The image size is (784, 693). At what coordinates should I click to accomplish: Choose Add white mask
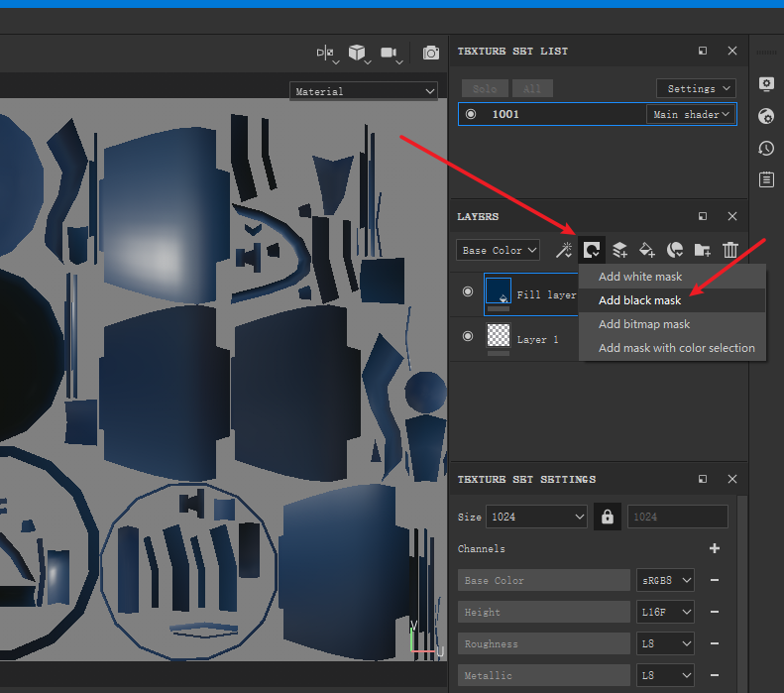(672, 277)
